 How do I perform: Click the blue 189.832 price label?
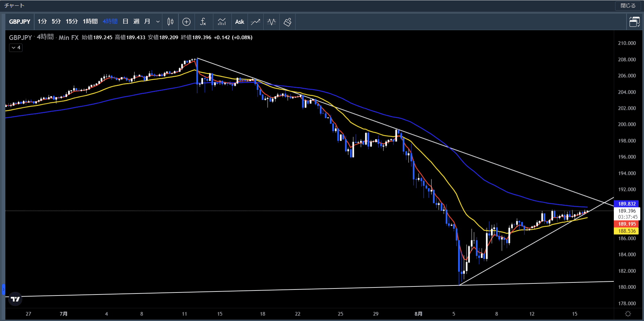pyautogui.click(x=627, y=204)
